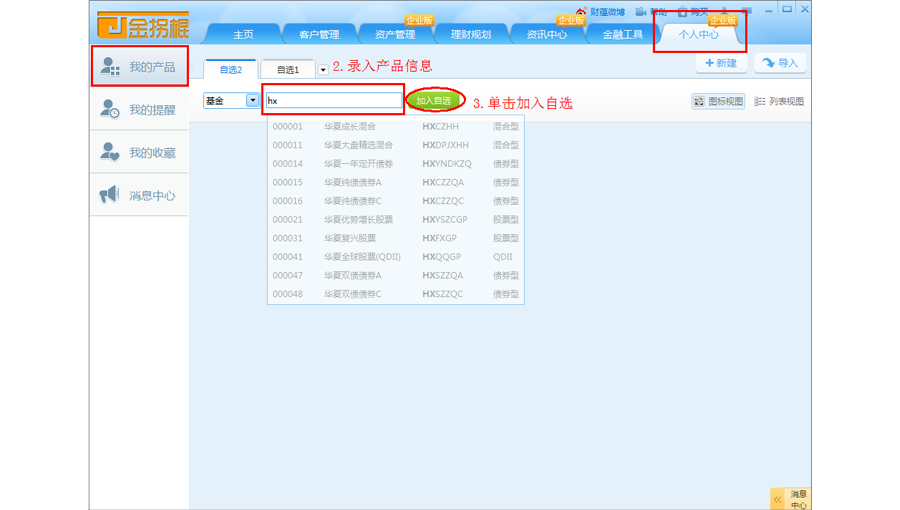The image size is (900, 510).
Task: Expand 消息中心 panel at bottom right
Action: [x=778, y=499]
